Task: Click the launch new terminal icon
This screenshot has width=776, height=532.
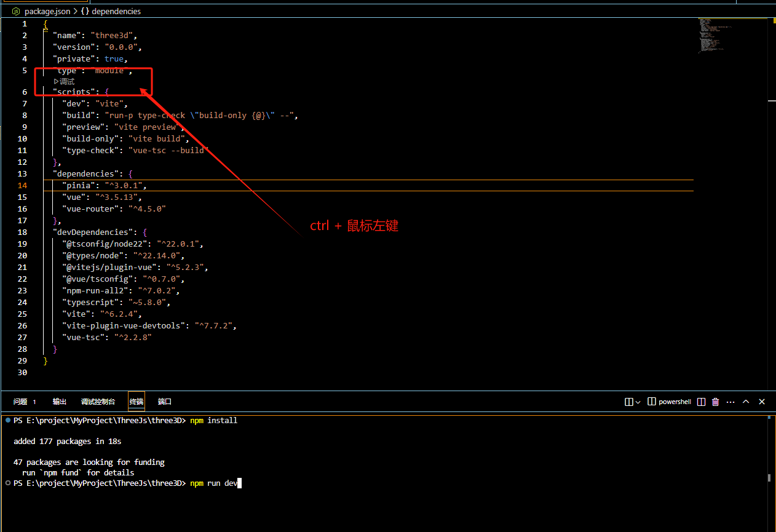Action: click(x=629, y=402)
